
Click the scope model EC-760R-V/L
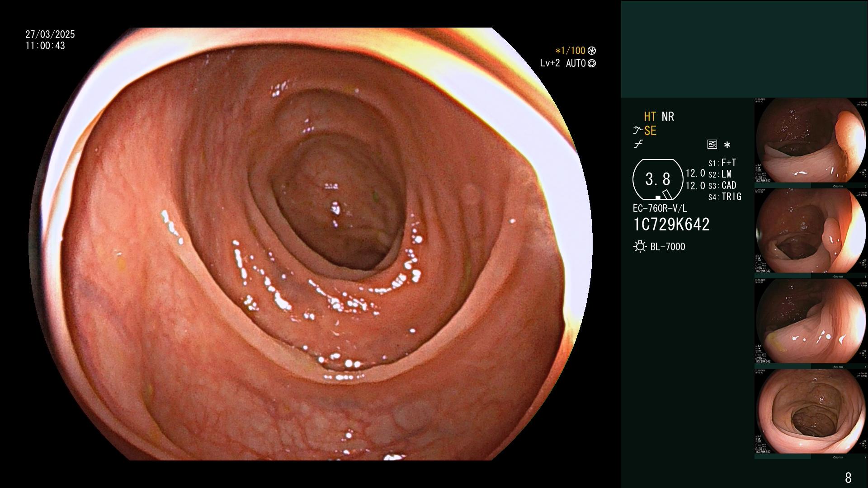pyautogui.click(x=660, y=208)
